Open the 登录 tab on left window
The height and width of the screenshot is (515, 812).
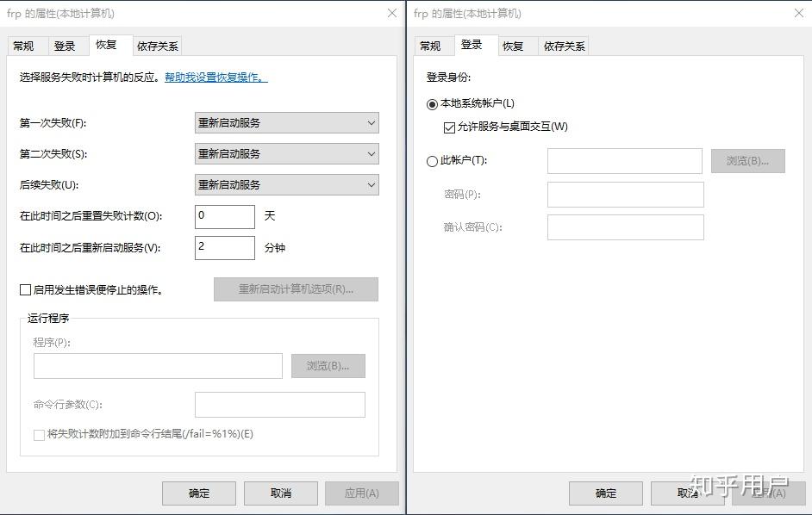pyautogui.click(x=66, y=46)
